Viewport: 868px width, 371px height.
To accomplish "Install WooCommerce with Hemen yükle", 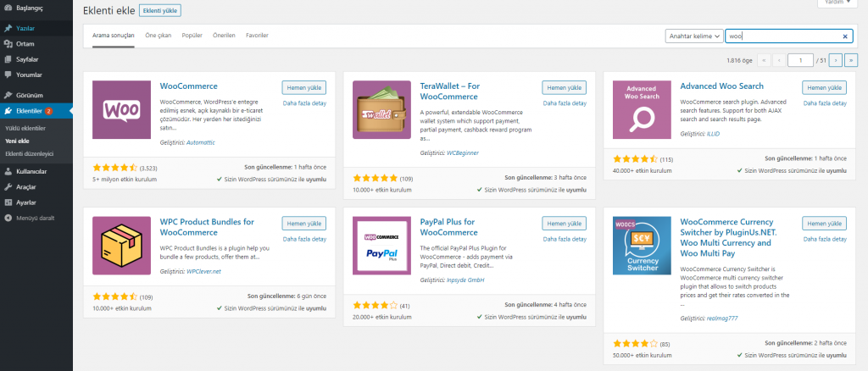I will click(x=304, y=87).
